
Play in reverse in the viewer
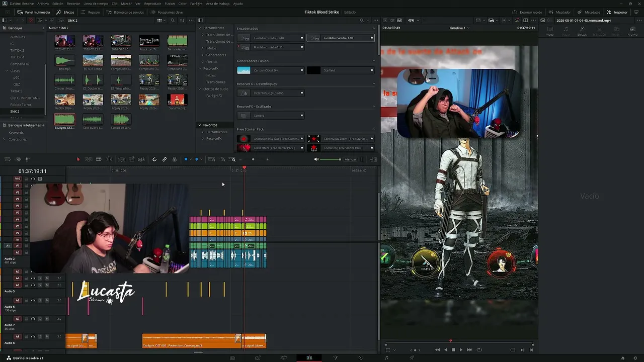pyautogui.click(x=445, y=350)
